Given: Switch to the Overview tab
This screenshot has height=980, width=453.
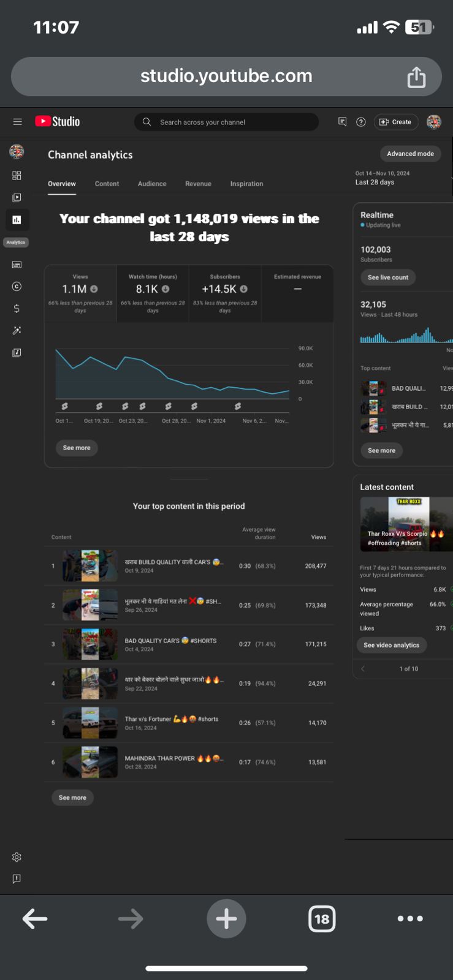Looking at the screenshot, I should (x=62, y=184).
